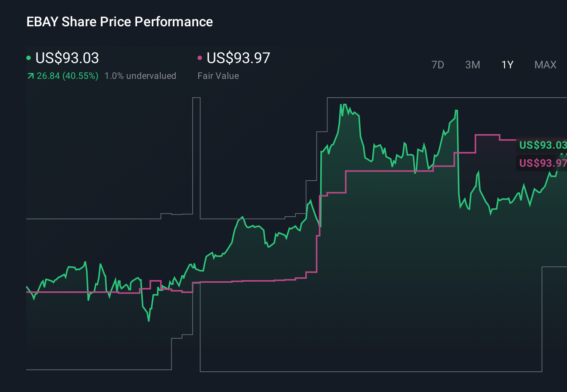567x392 pixels.
Task: Toggle fair value series via pink dot
Action: [200, 58]
